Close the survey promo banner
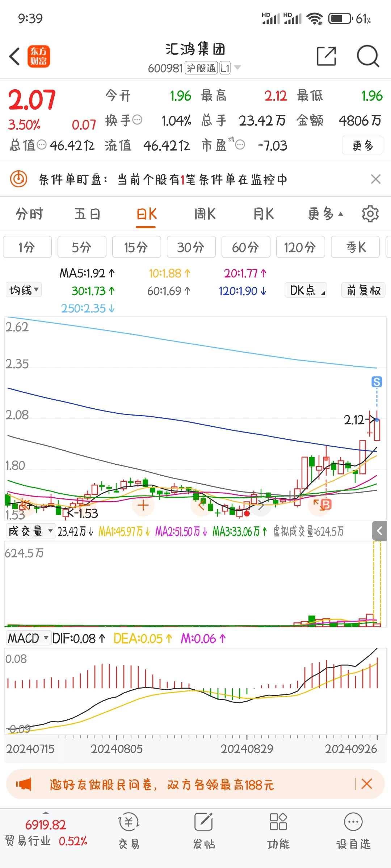This screenshot has height=868, width=391. [367, 784]
